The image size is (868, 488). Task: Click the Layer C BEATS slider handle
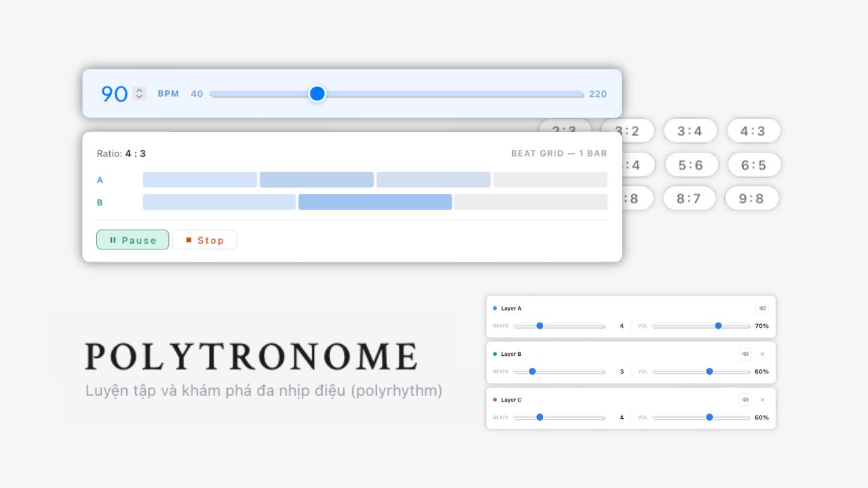click(540, 418)
